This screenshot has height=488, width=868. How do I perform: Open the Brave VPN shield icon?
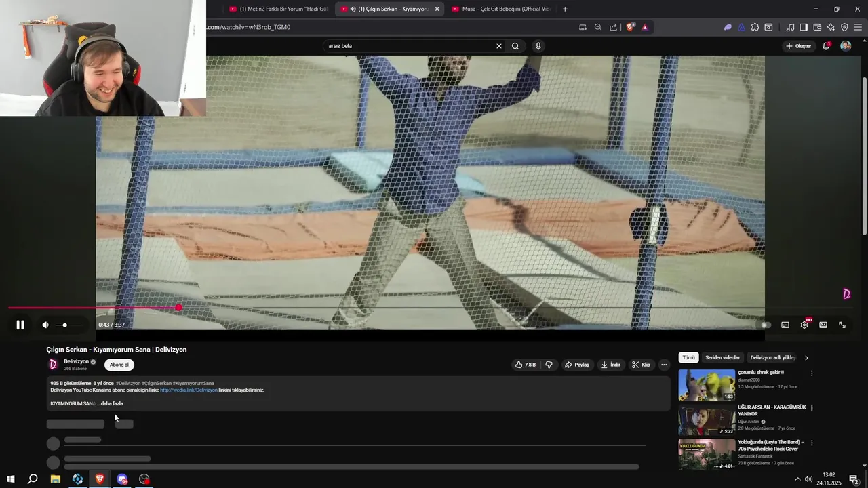tap(844, 27)
